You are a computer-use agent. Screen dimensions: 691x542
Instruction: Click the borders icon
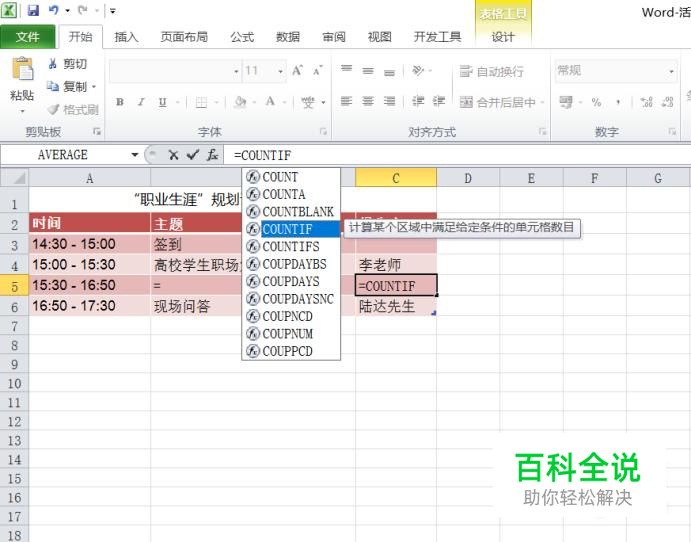[x=201, y=103]
